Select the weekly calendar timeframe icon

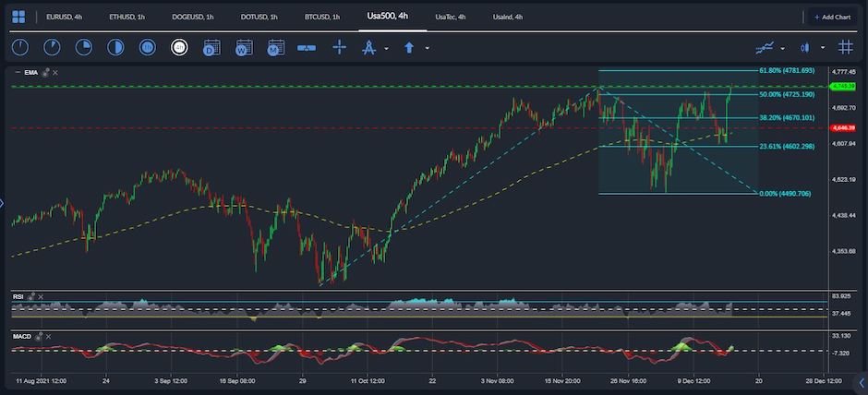point(244,48)
